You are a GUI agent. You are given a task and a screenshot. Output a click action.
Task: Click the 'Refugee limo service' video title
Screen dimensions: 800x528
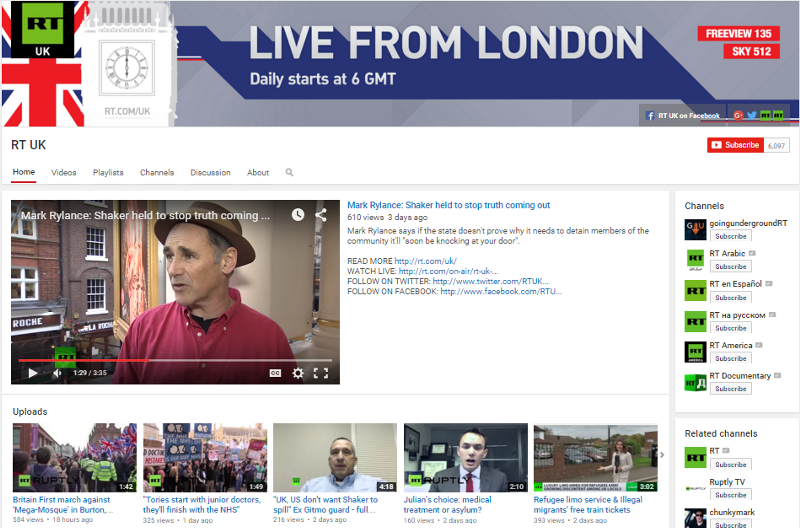click(x=588, y=505)
